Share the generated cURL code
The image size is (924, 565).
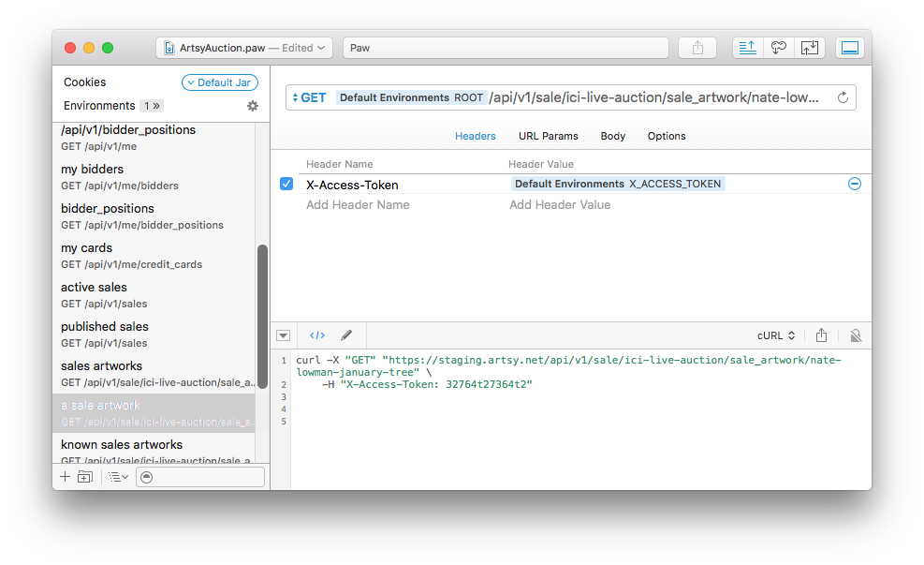tap(821, 335)
